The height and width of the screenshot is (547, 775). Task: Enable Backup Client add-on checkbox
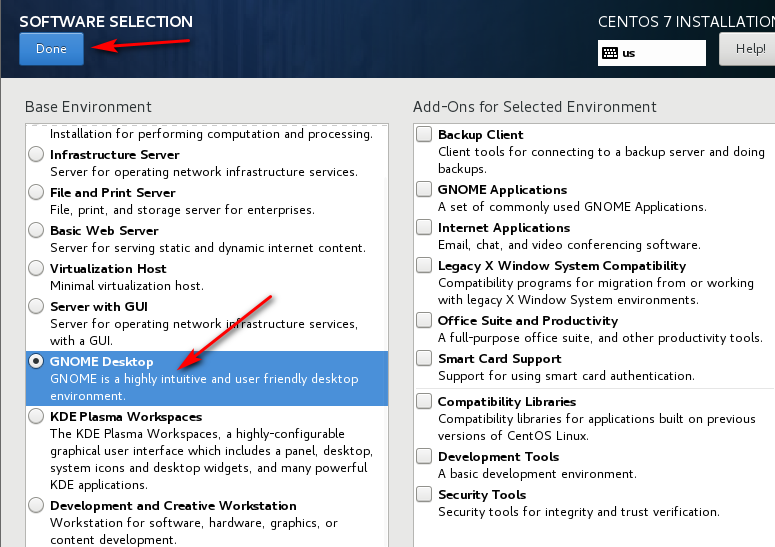(x=424, y=134)
